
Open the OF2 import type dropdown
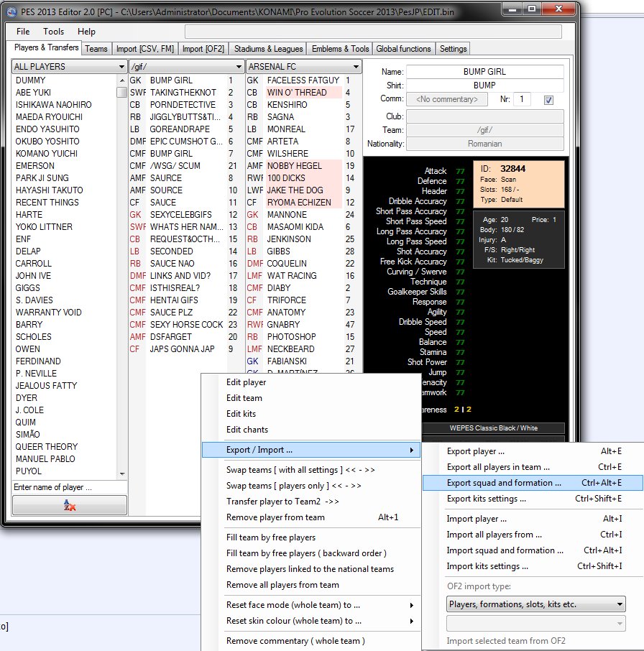535,604
